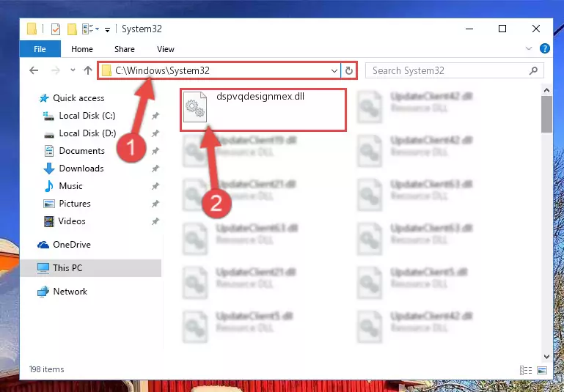
Task: Open recent locations dropdown
Action: pyautogui.click(x=73, y=70)
